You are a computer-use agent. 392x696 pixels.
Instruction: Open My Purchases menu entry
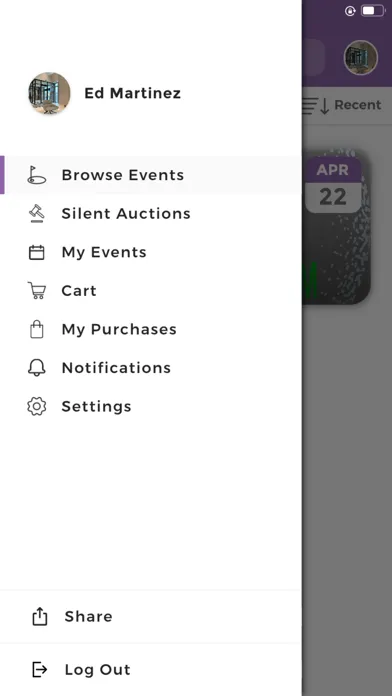point(151,329)
